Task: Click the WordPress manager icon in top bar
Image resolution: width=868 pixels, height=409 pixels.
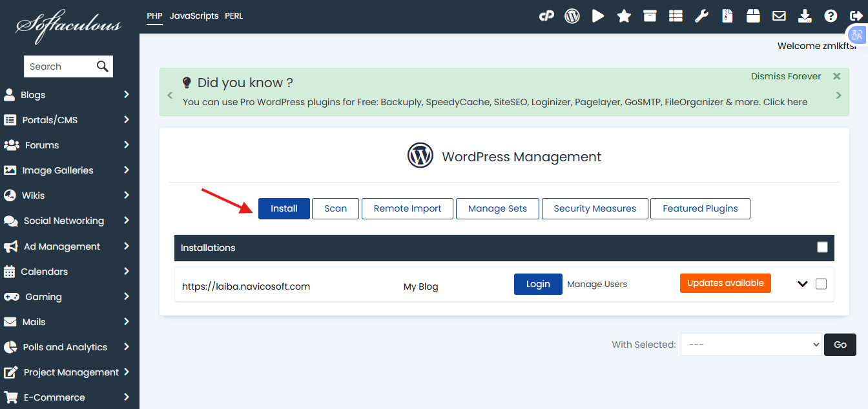Action: tap(572, 16)
